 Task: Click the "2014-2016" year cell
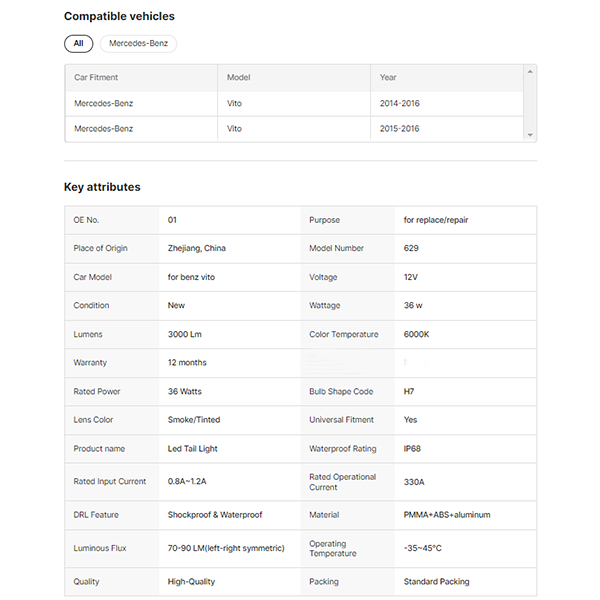(x=399, y=103)
